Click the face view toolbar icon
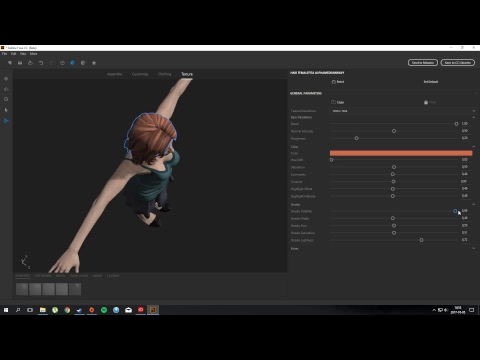The height and width of the screenshot is (360, 480). 62,63
